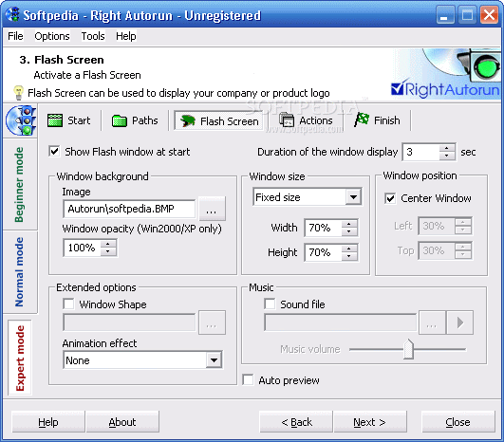
Task: Click the Help button at the bottom
Action: point(48,422)
